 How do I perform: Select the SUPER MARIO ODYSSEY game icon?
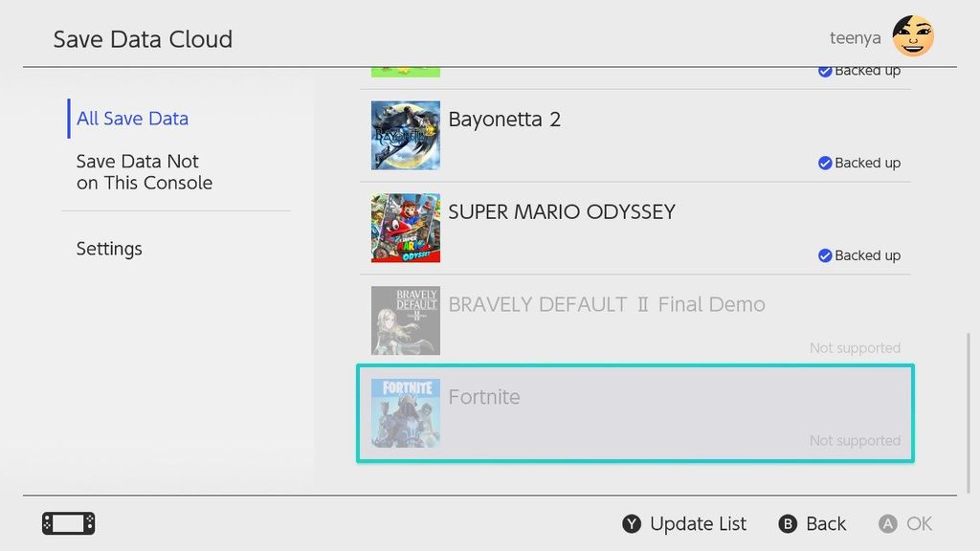[405, 228]
